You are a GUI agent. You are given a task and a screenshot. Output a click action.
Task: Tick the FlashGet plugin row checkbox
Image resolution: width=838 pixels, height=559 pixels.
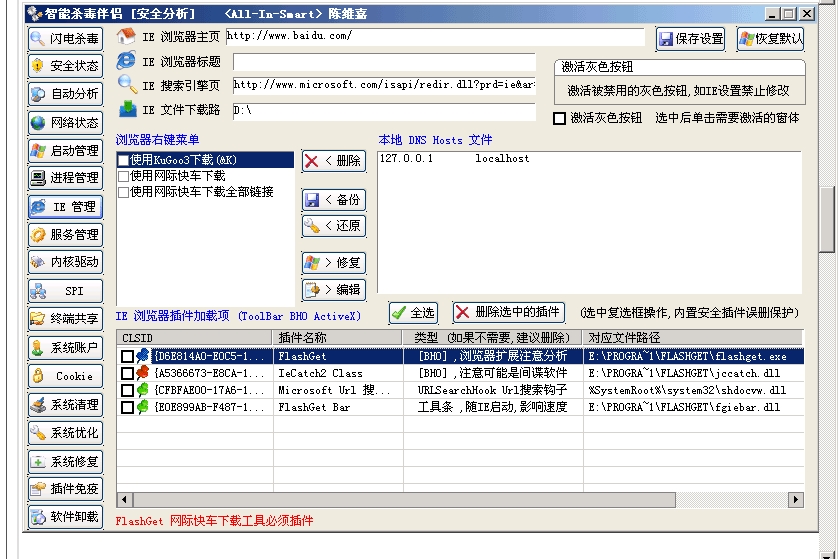pyautogui.click(x=127, y=356)
